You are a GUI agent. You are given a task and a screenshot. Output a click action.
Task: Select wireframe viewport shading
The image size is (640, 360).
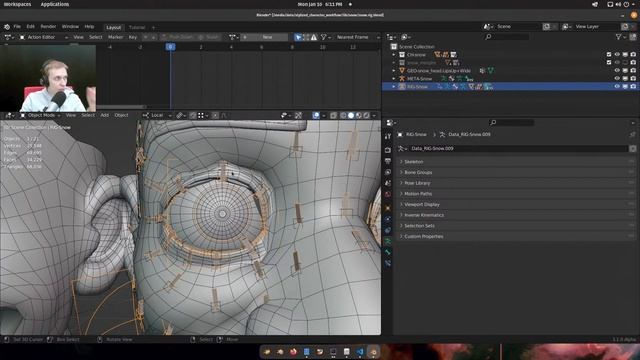point(343,116)
